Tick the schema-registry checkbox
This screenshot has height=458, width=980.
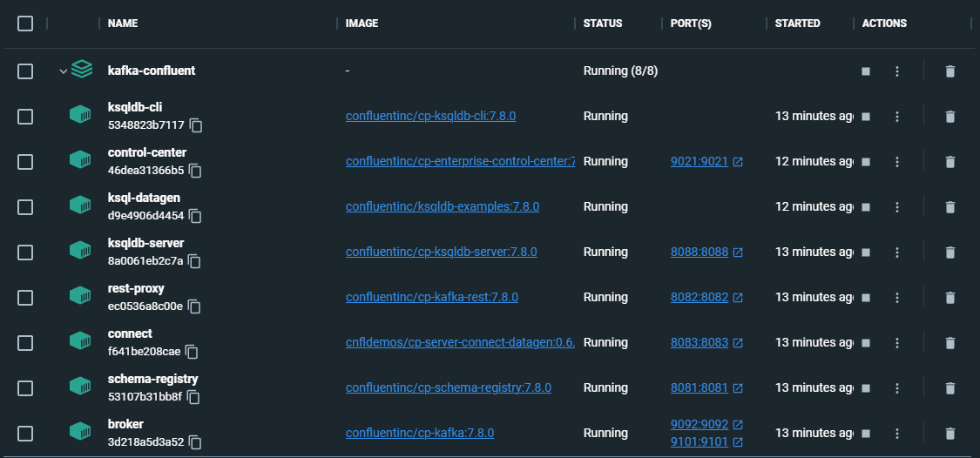[x=25, y=388]
